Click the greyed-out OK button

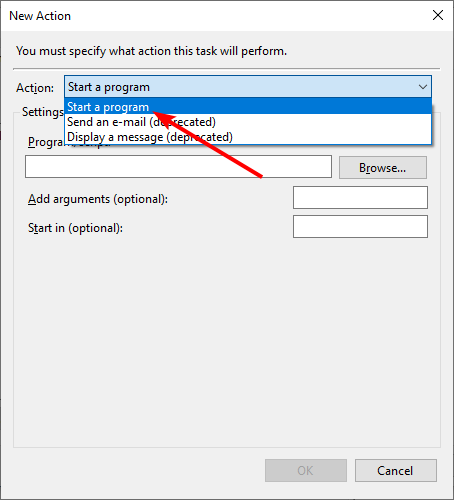tap(306, 470)
